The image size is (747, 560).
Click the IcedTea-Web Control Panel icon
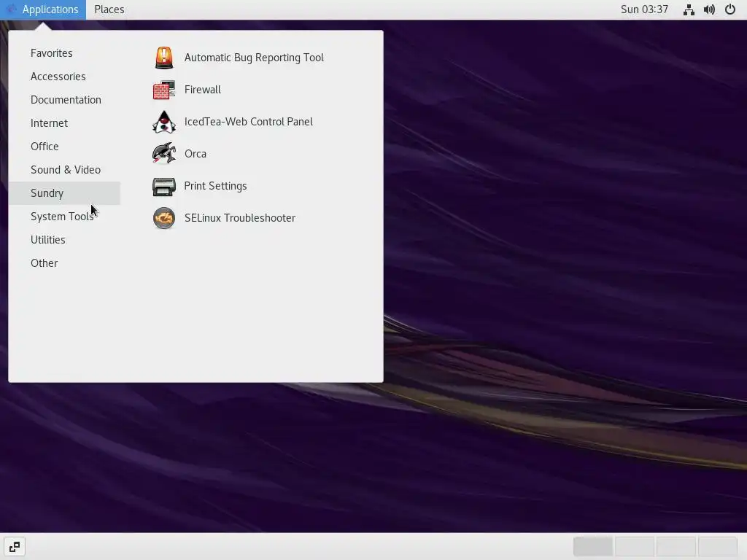(x=164, y=122)
